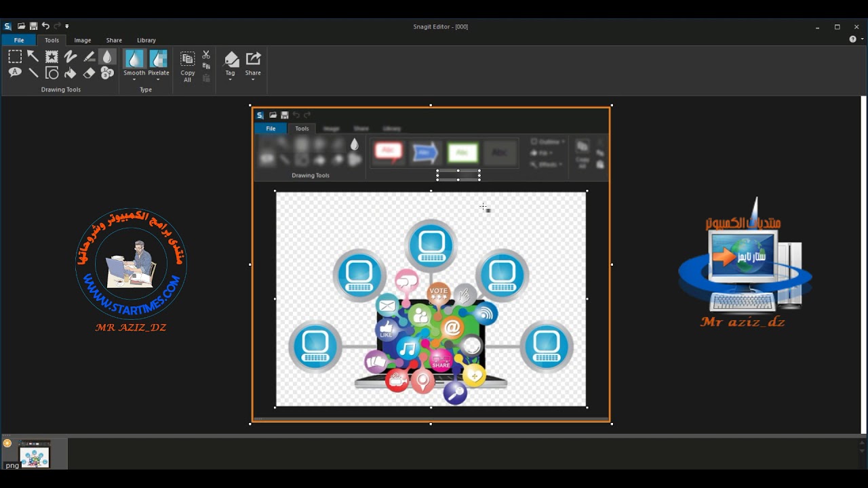Select the Eraser tool
Screen dimensions: 868x488
[89, 73]
